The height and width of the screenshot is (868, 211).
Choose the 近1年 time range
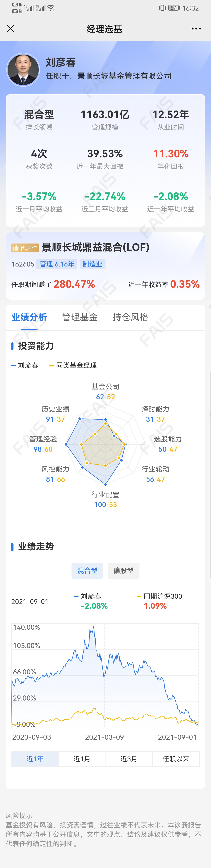click(35, 758)
